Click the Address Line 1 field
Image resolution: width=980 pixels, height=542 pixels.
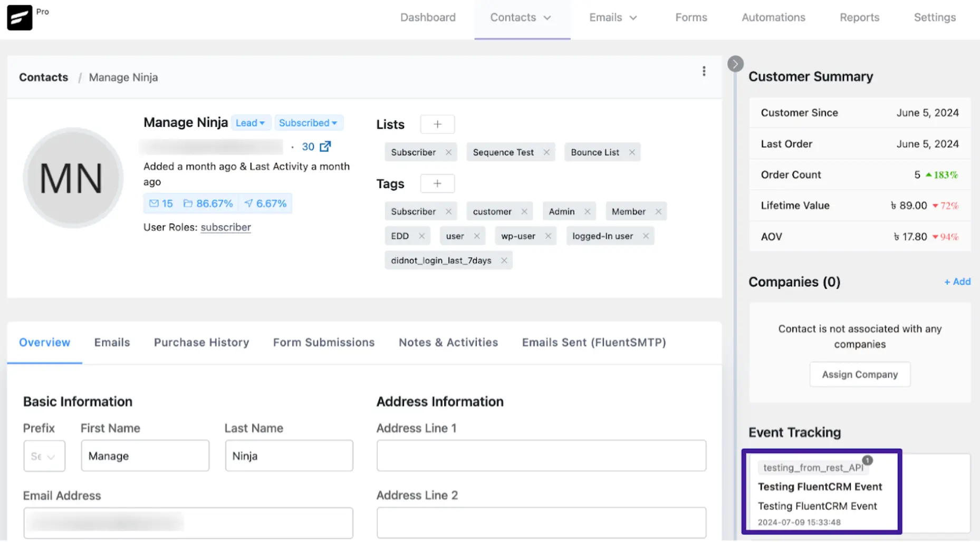point(541,456)
